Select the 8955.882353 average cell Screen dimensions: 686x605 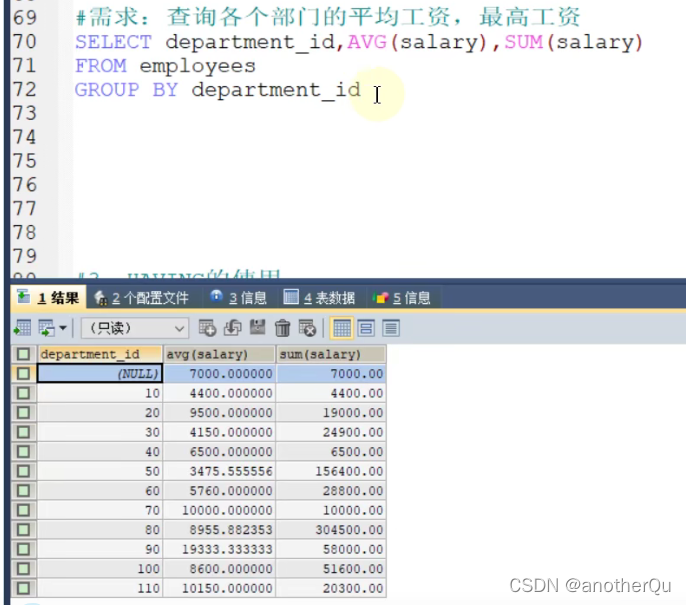tap(220, 529)
